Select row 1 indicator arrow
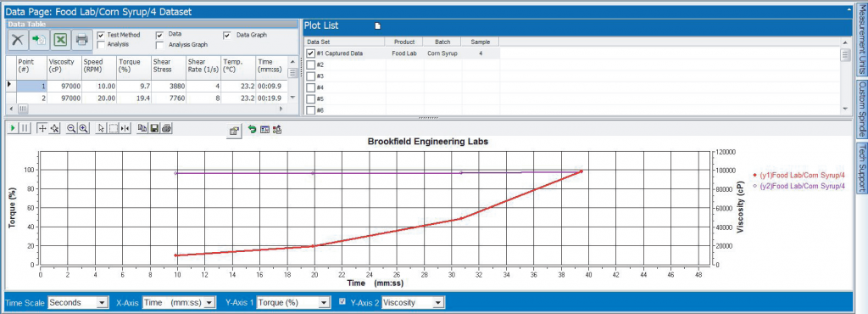The height and width of the screenshot is (314, 868). [x=9, y=85]
